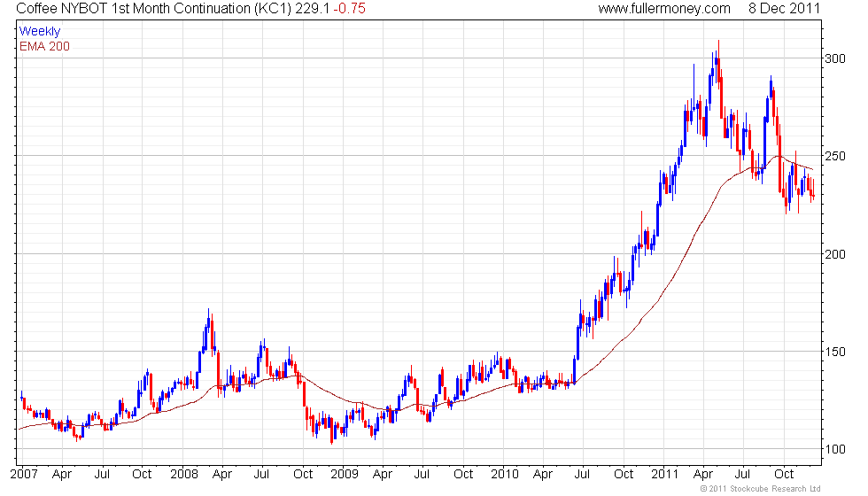Click the "Oct" label before 2010

(462, 474)
